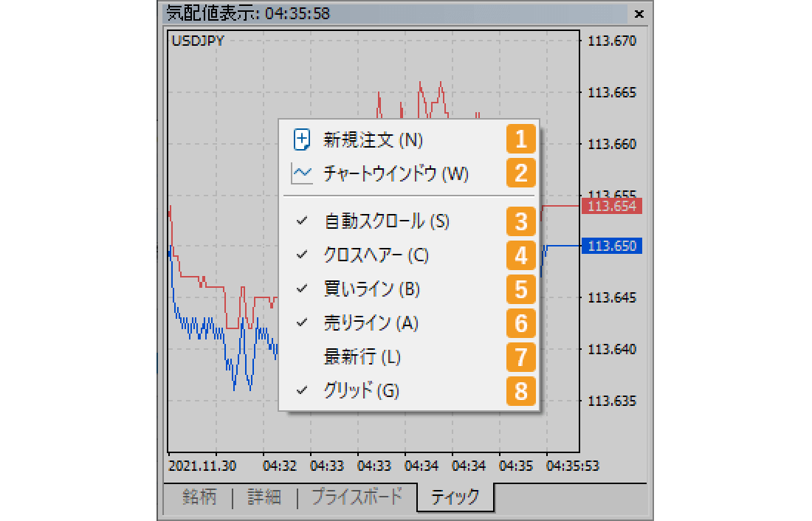Screen dimensions: 812x521
Task: Click the 04:35:53 time axis label
Action: coord(573,466)
